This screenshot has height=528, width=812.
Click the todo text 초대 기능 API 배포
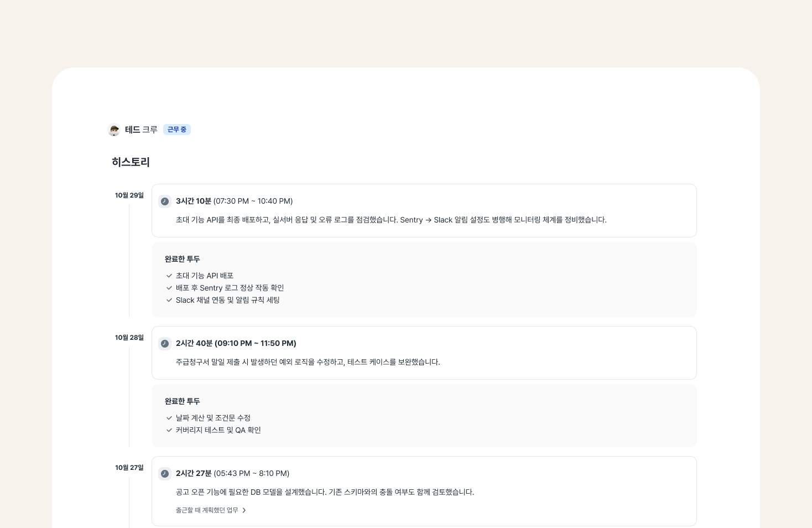click(205, 276)
